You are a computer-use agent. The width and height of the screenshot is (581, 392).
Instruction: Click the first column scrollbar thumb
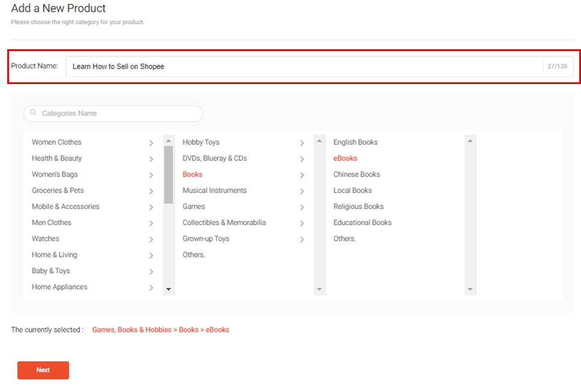pyautogui.click(x=169, y=175)
